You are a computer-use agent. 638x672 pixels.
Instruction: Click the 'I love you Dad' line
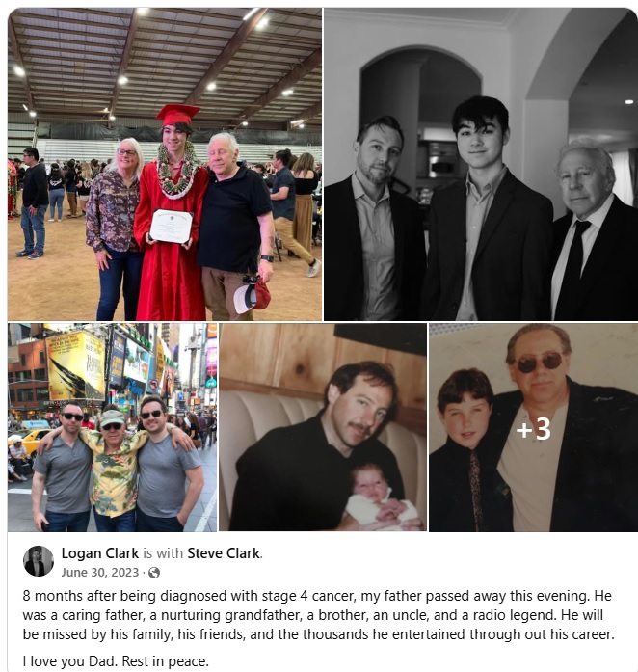click(116, 660)
